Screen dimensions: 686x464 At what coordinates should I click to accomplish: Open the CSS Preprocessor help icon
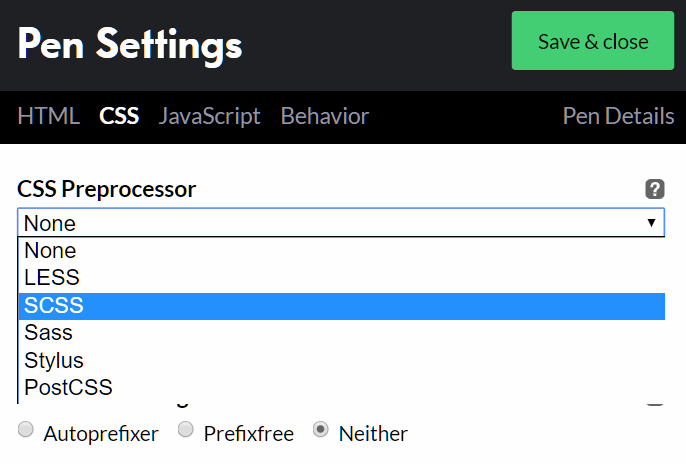click(x=655, y=188)
